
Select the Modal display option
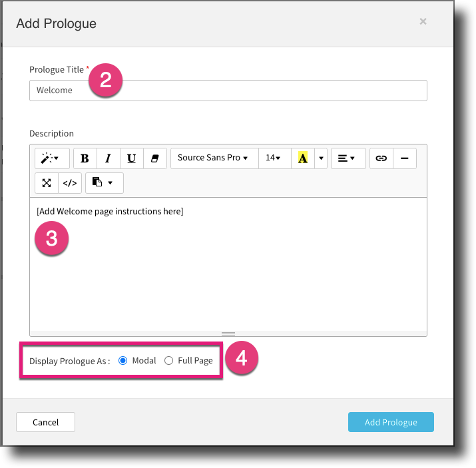[x=123, y=361]
